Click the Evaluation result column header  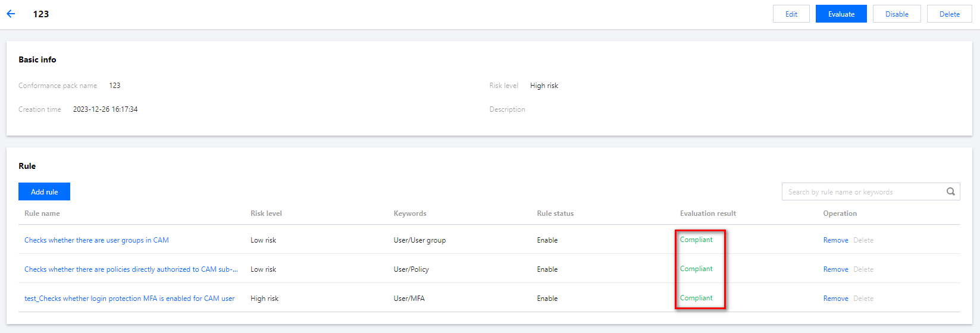coord(707,213)
